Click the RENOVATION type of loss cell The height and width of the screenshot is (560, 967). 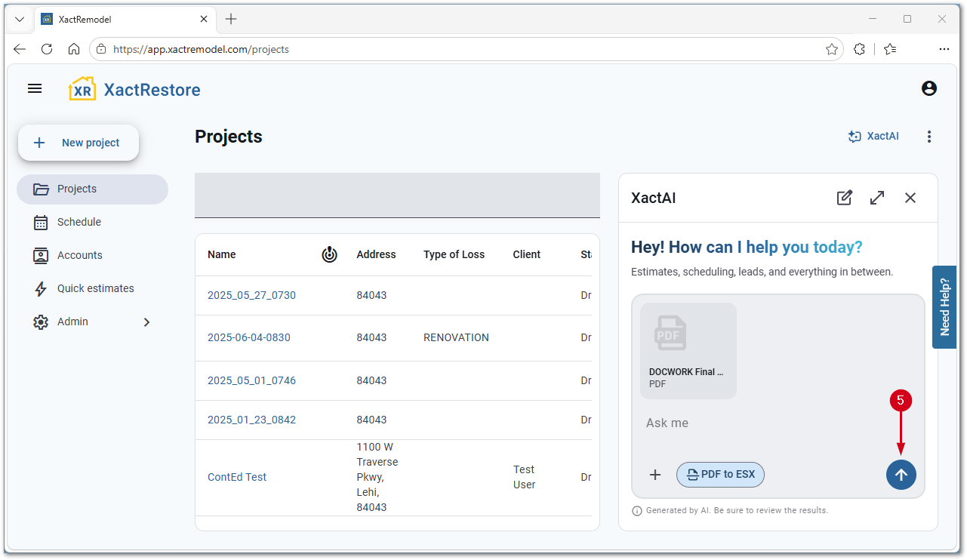tap(456, 337)
